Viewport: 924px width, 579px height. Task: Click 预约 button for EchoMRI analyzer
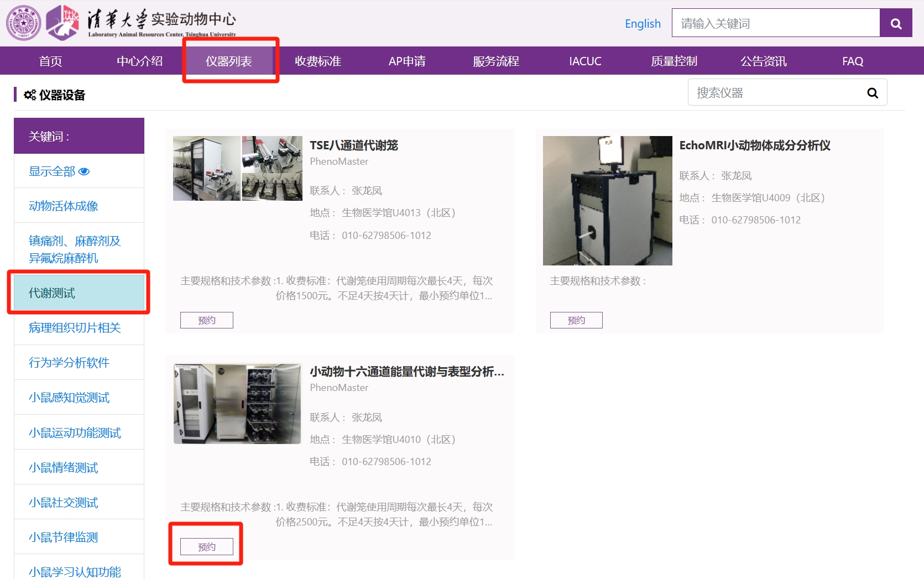tap(576, 320)
